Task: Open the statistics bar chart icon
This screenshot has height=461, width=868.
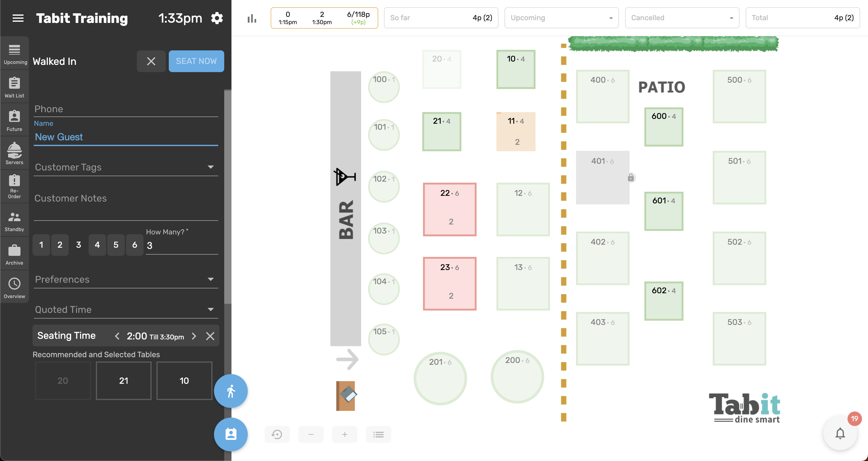Action: pyautogui.click(x=252, y=18)
